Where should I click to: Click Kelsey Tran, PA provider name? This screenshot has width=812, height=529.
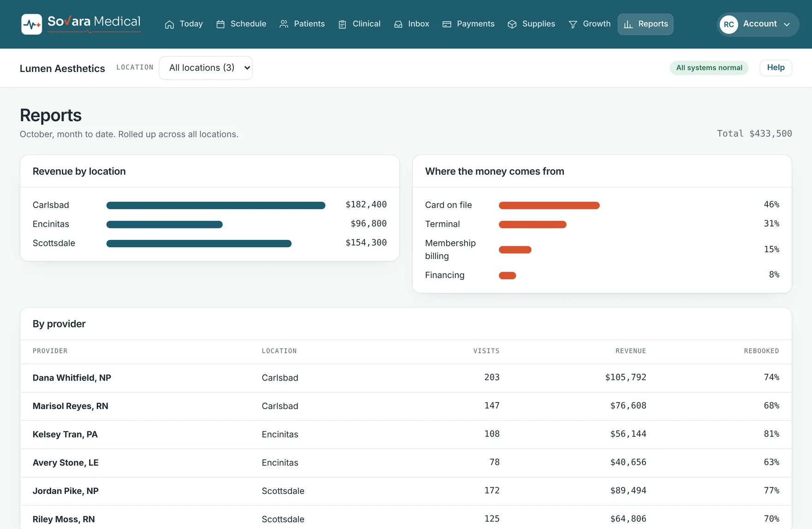(65, 434)
